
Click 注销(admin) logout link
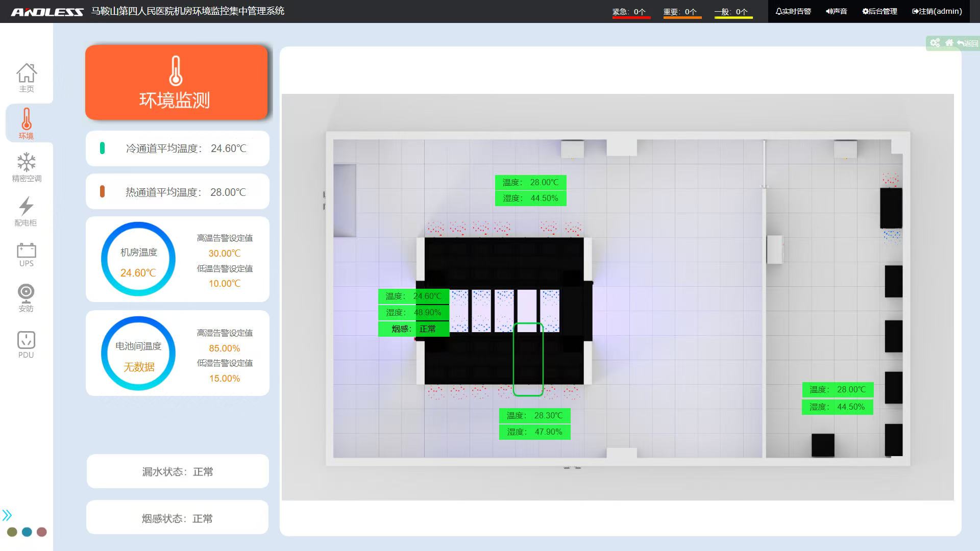click(937, 11)
